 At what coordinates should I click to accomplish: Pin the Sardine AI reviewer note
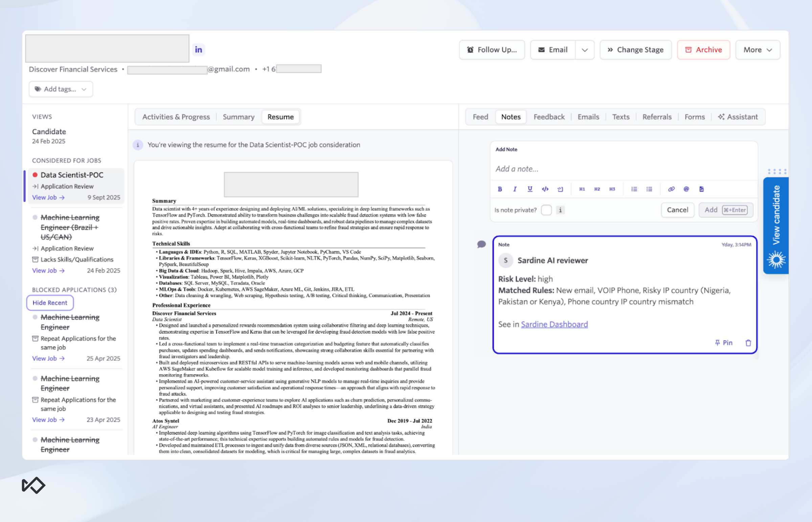[x=724, y=343]
